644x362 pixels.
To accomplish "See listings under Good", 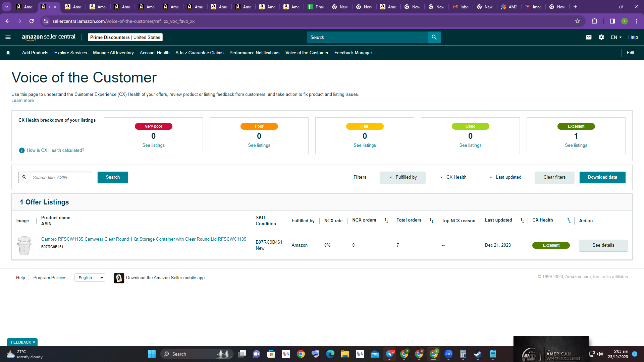I will (470, 145).
